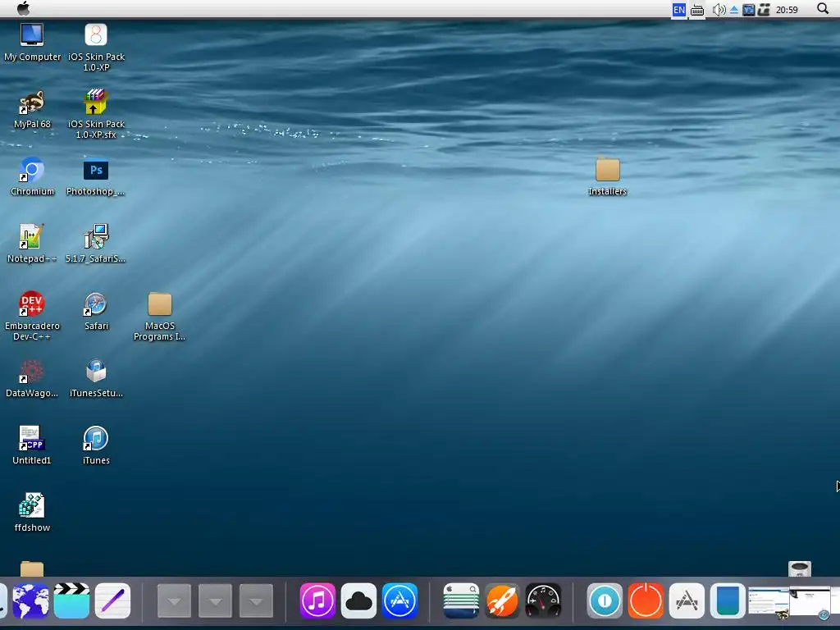This screenshot has width=840, height=630.
Task: Open the gauge Dashboard dock icon
Action: [543, 600]
